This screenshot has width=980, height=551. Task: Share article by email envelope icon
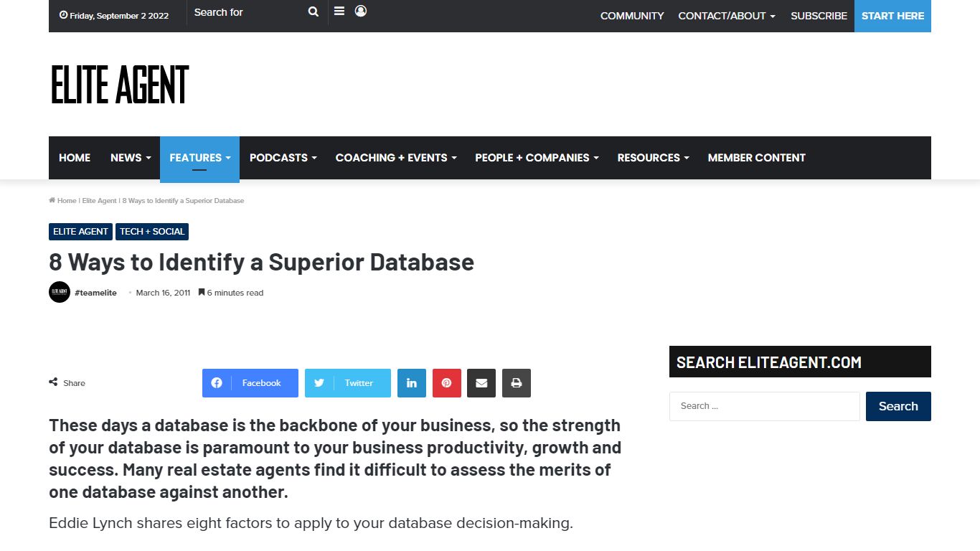point(481,383)
